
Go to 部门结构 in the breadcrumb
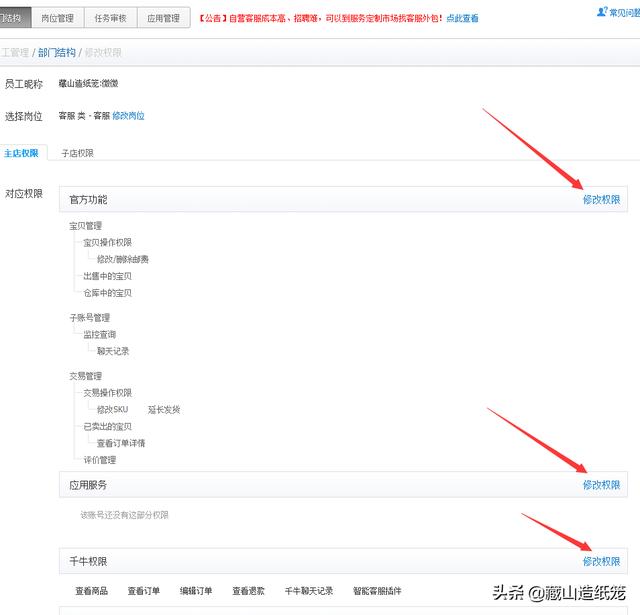point(57,53)
